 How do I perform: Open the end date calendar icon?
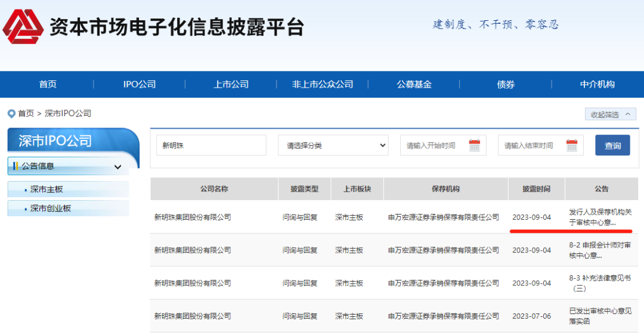[572, 145]
